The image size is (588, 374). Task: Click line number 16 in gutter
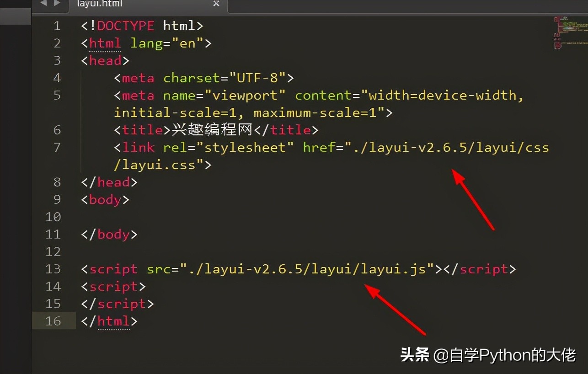click(x=53, y=321)
